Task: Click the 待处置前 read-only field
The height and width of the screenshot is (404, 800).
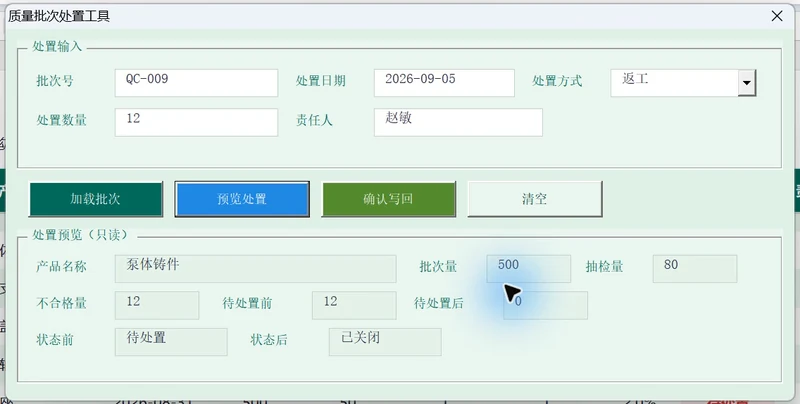Action: click(x=354, y=305)
